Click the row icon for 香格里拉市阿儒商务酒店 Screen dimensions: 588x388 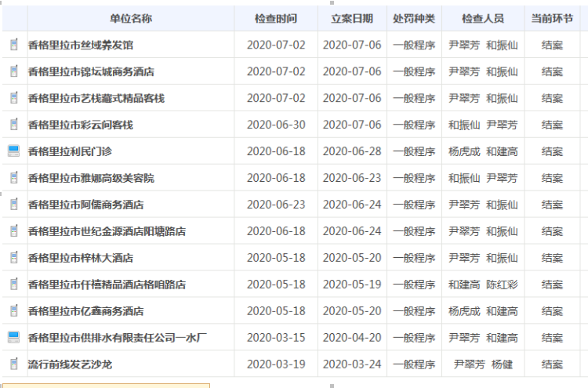pyautogui.click(x=14, y=205)
